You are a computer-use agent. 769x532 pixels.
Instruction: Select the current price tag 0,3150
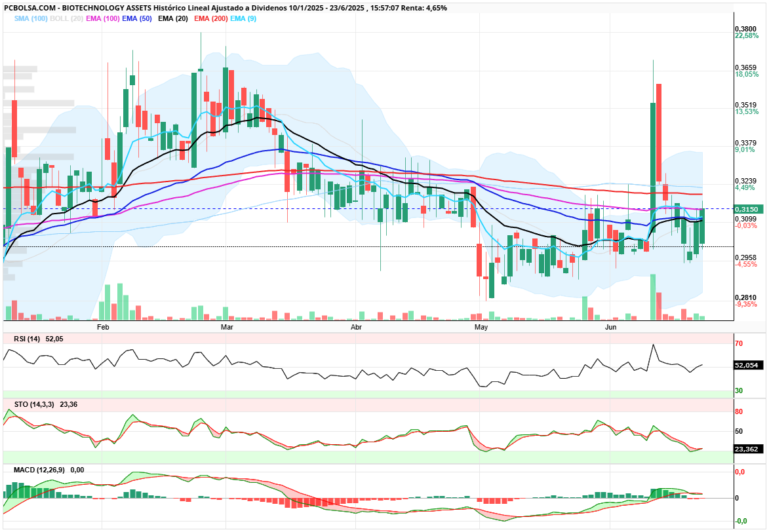(749, 210)
